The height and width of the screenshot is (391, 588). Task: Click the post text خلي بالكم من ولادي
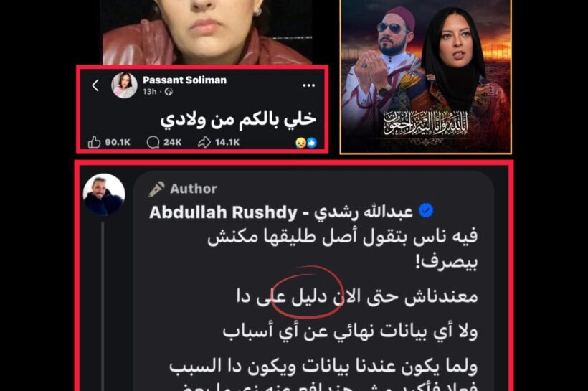(238, 119)
